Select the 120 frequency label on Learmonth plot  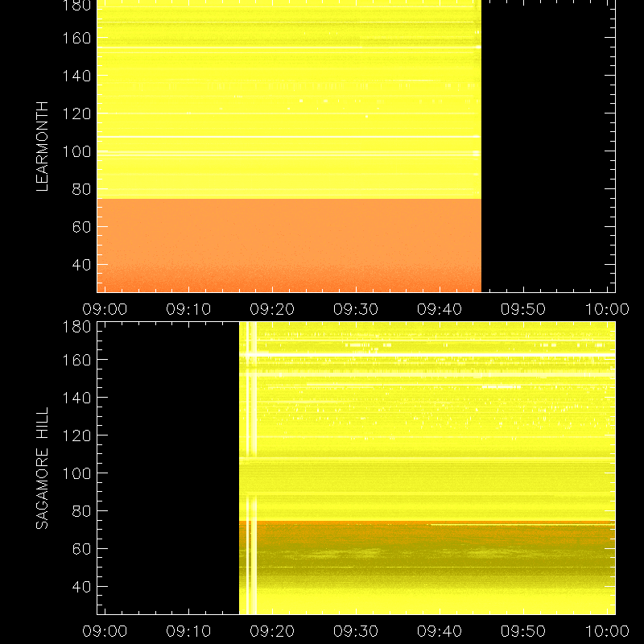click(76, 114)
